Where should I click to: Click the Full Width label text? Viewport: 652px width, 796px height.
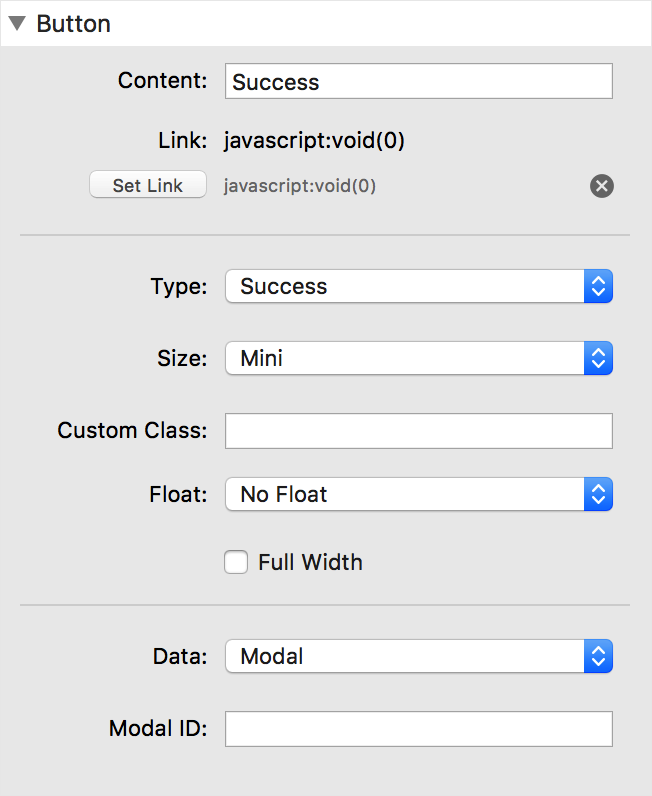pos(310,562)
